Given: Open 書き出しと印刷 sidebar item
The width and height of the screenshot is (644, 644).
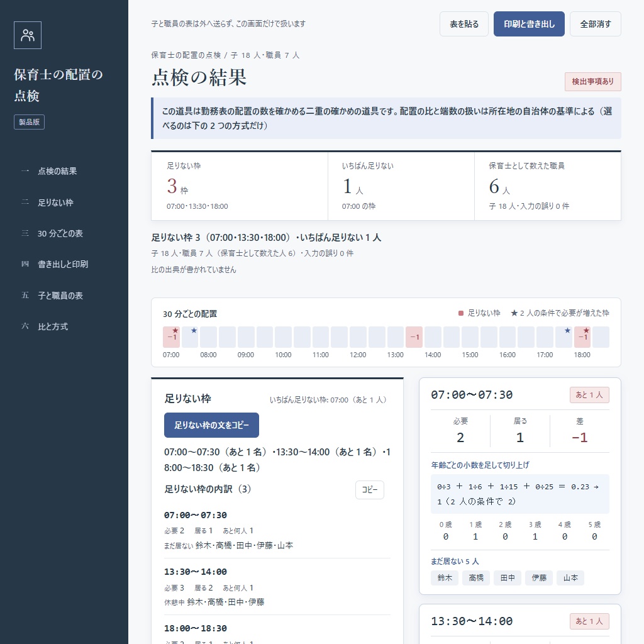Looking at the screenshot, I should tap(63, 265).
